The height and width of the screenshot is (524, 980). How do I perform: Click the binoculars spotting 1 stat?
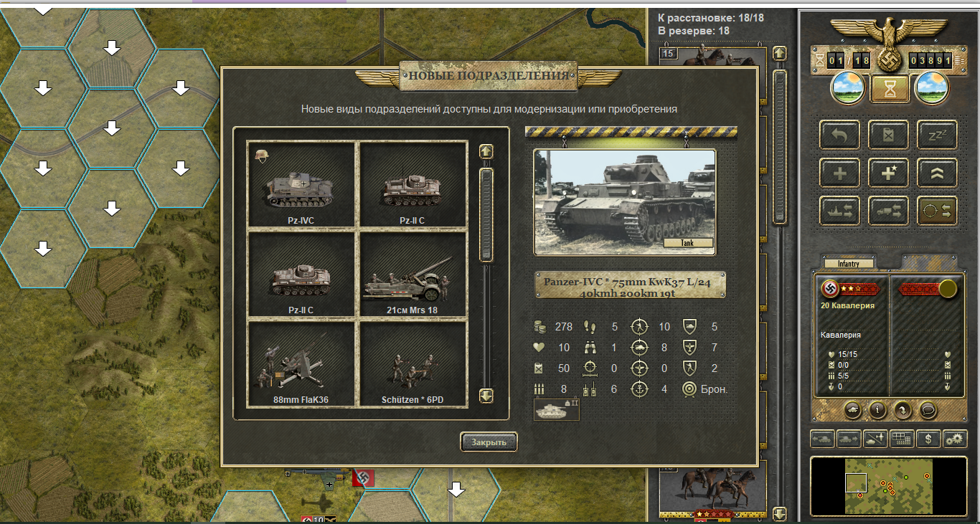click(601, 348)
